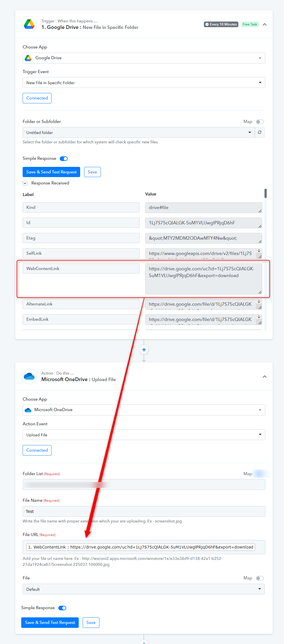Click the EmbedLink label field
This screenshot has width=284, height=644.
click(x=81, y=319)
